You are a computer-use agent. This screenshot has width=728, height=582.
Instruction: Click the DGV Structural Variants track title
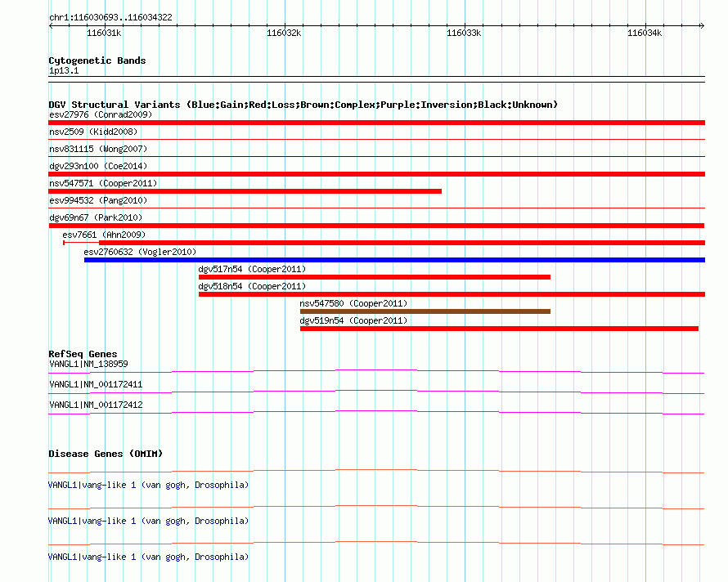(303, 105)
